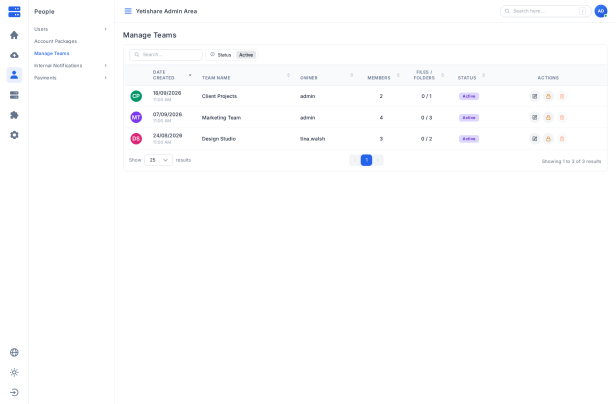Click the Design Studio team name
The width and height of the screenshot is (616, 404).
[x=219, y=139]
